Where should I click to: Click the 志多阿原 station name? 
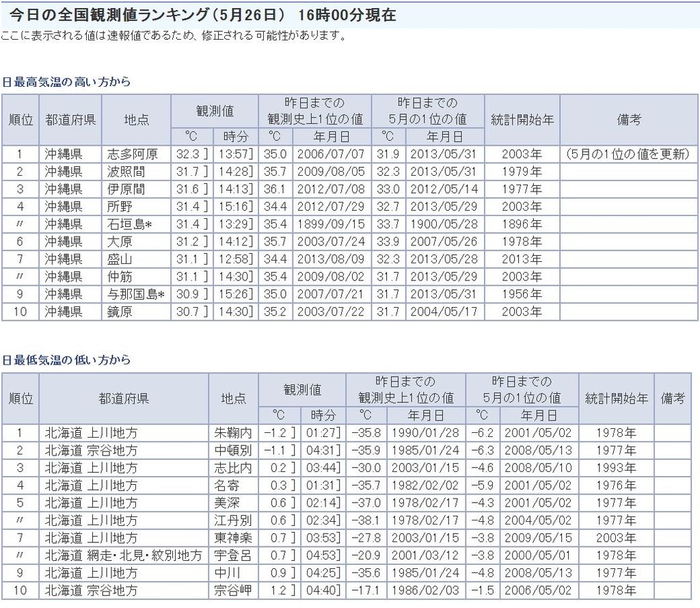(133, 154)
